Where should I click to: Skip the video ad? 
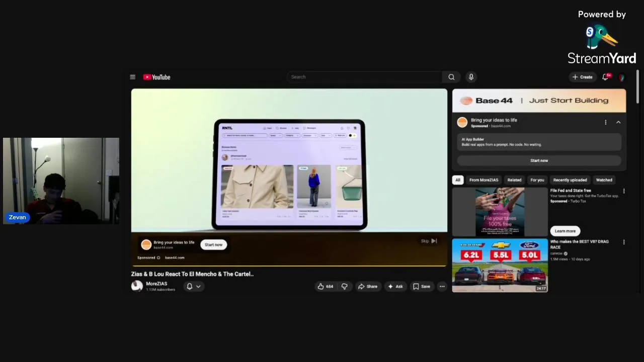pyautogui.click(x=429, y=241)
